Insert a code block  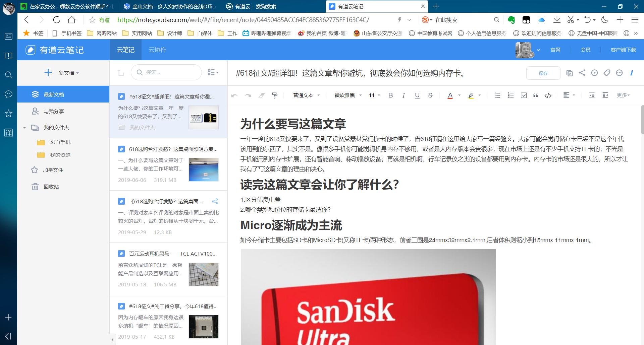[x=548, y=95]
